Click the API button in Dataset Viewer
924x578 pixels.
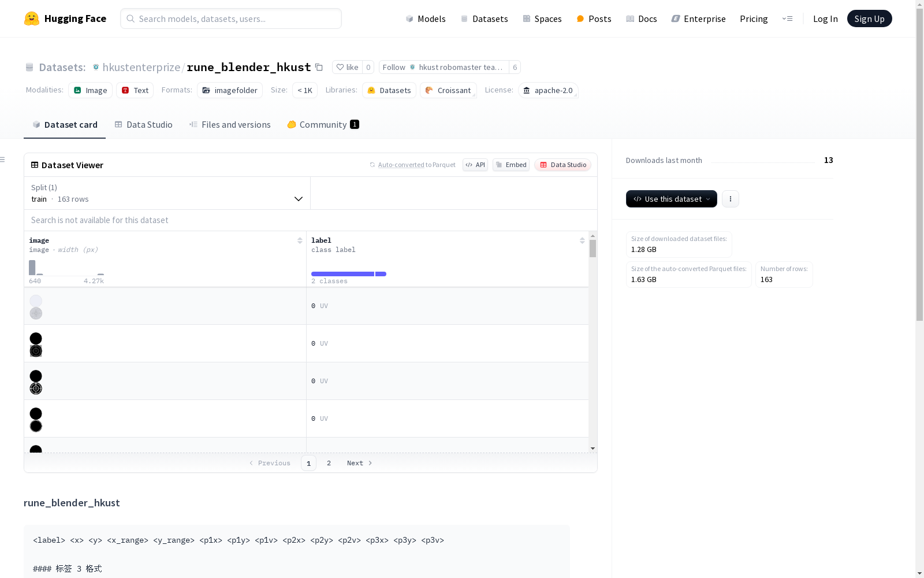pyautogui.click(x=475, y=165)
